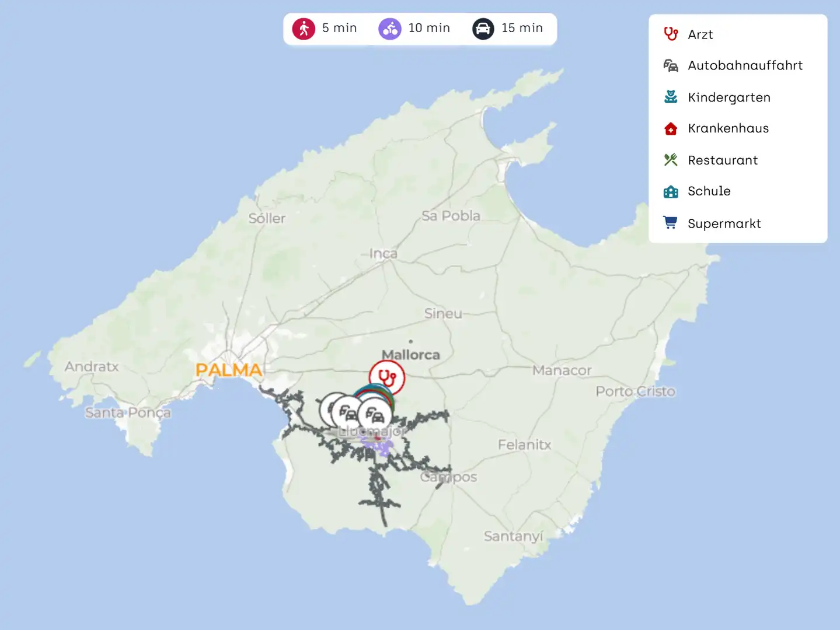Image resolution: width=840 pixels, height=630 pixels.
Task: Click the Manacor town label
Action: coord(562,370)
